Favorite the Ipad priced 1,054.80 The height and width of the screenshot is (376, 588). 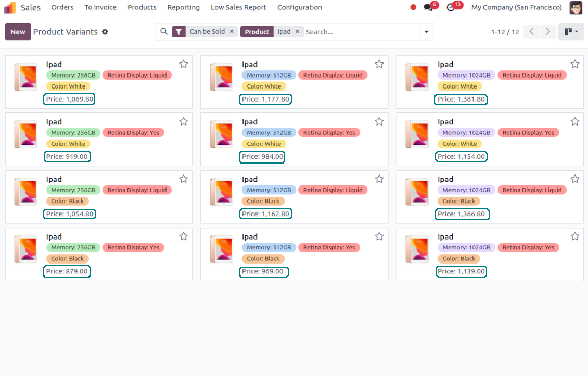pos(183,179)
